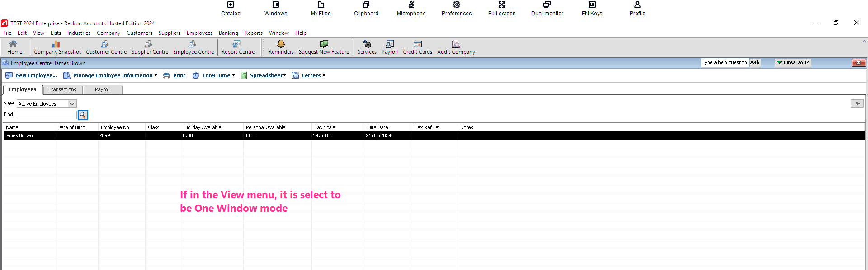Viewport: 868px width, 270px height.
Task: Open the File menu
Action: point(7,33)
